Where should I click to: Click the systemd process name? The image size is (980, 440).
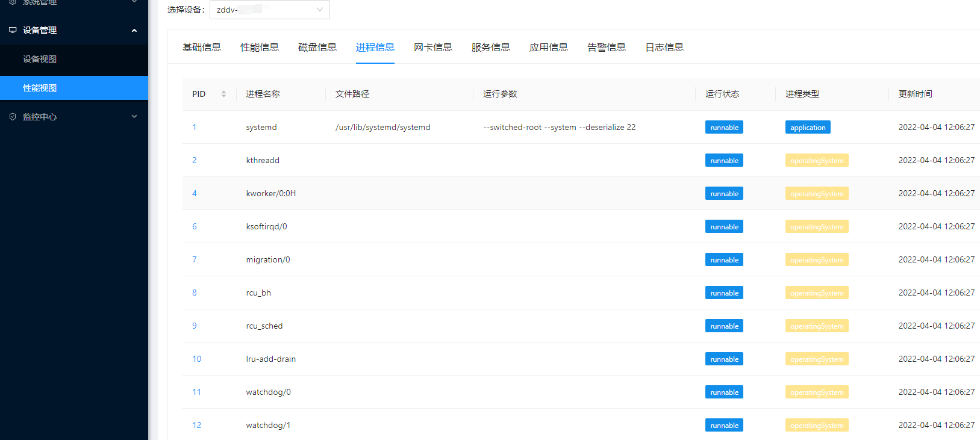point(261,127)
